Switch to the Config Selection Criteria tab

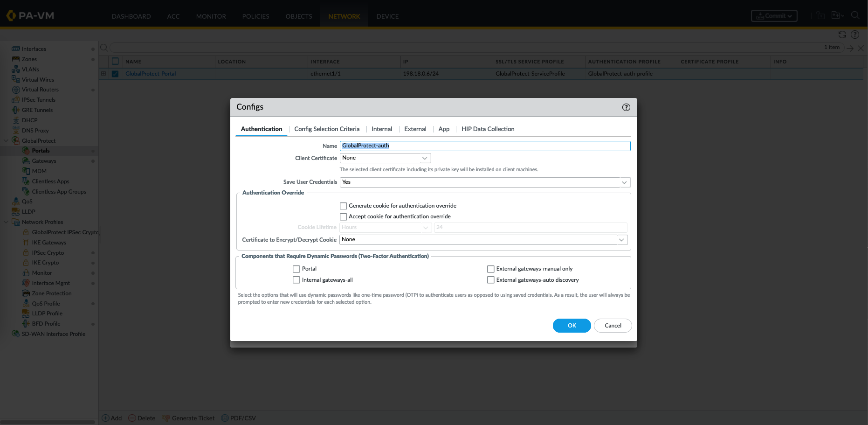point(327,129)
